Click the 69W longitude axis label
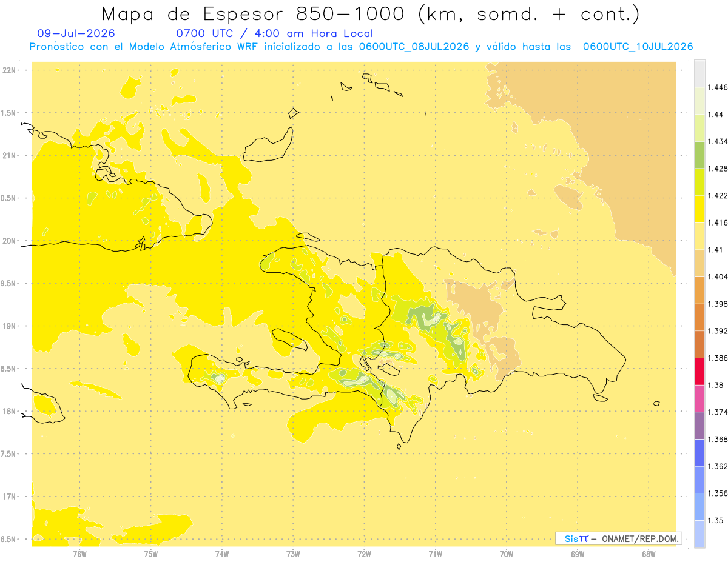The height and width of the screenshot is (562, 728). coord(578,554)
